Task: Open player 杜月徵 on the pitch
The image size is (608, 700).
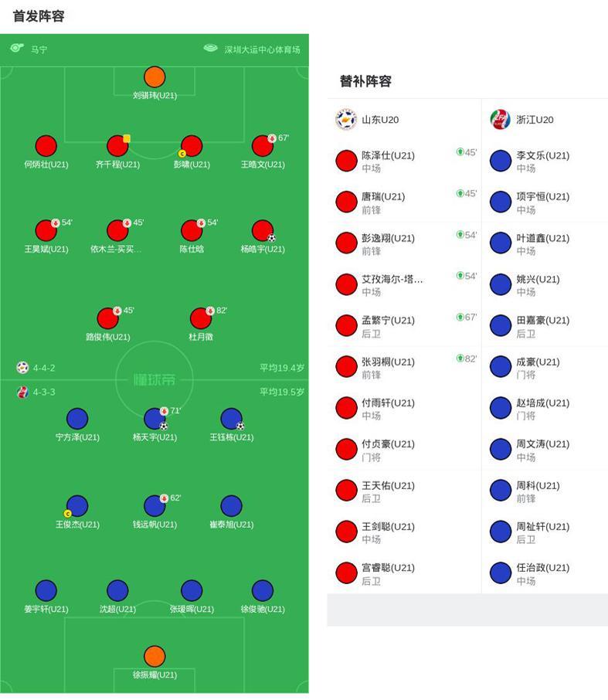Action: click(201, 318)
